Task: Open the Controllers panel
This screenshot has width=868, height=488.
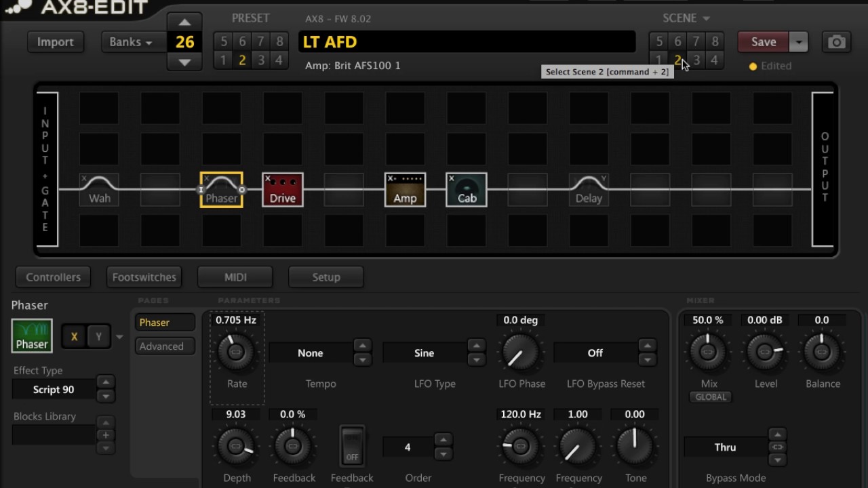Action: (53, 277)
